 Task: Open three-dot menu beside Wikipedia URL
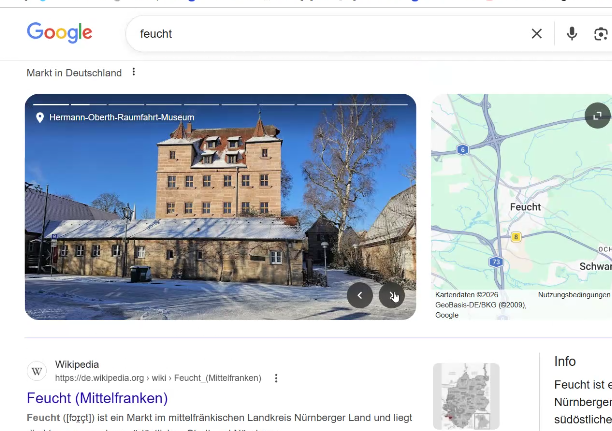coord(276,378)
